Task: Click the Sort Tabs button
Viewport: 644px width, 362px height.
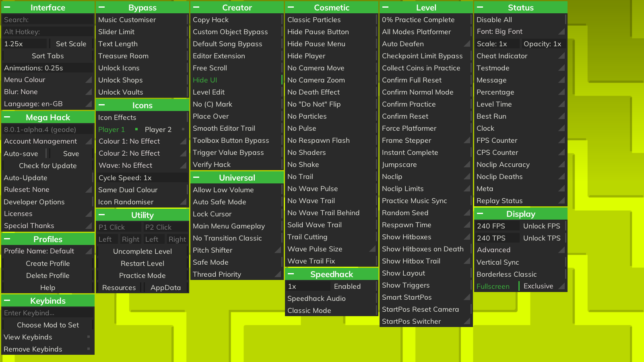Action: click(x=47, y=56)
